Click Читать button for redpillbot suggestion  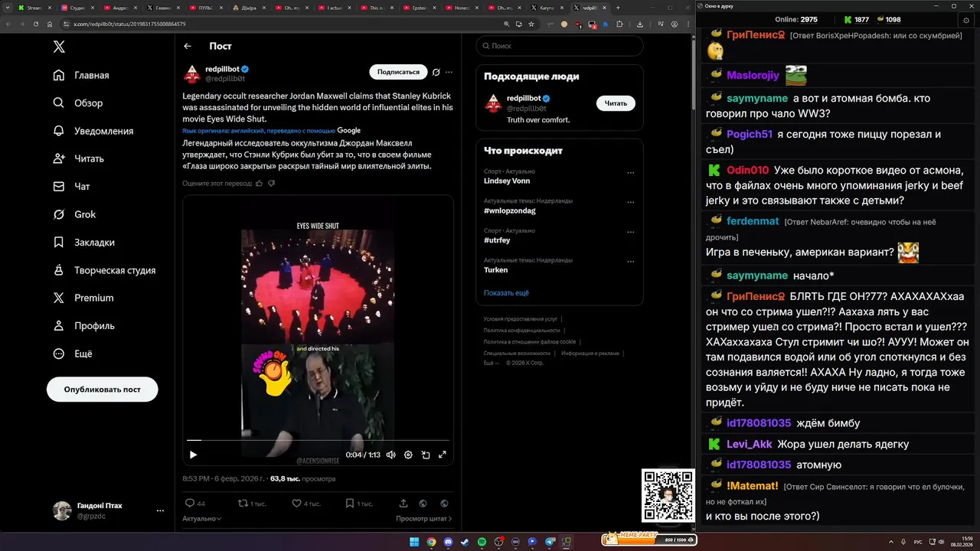point(616,103)
